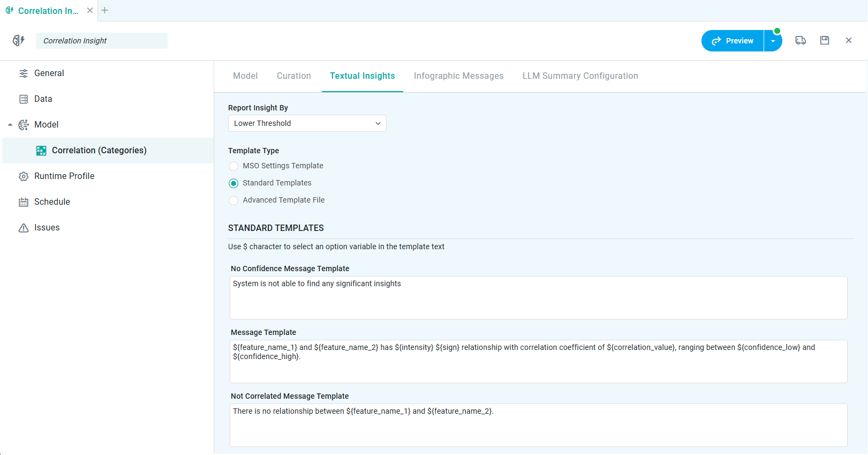Click the Schedule calendar icon
The image size is (868, 455).
point(24,202)
